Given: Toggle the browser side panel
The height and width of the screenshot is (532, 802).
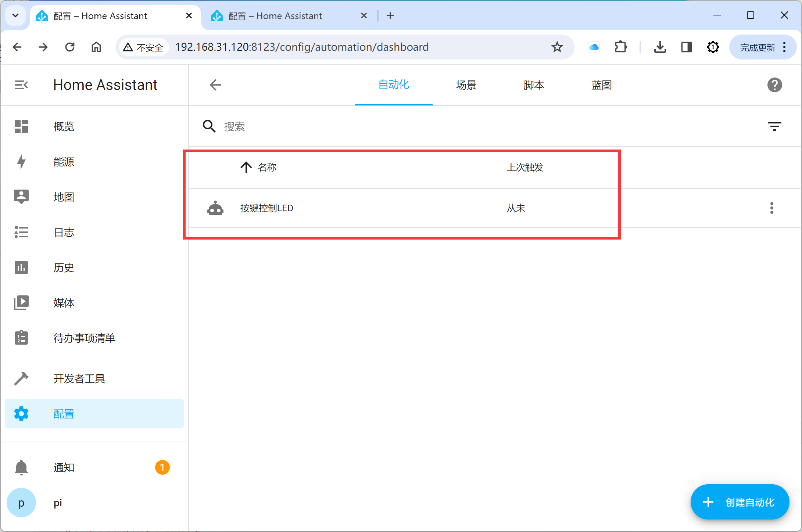Looking at the screenshot, I should pyautogui.click(x=687, y=47).
